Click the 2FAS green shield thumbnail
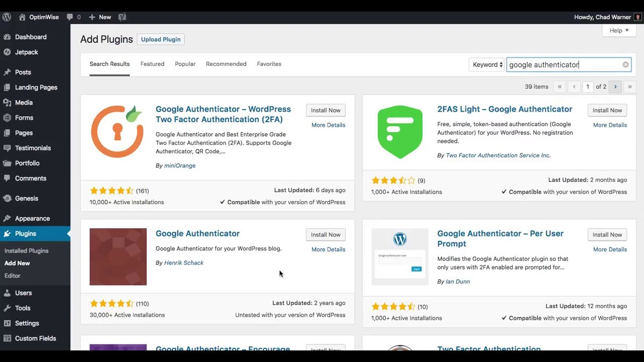This screenshot has width=644, height=362. 400,132
